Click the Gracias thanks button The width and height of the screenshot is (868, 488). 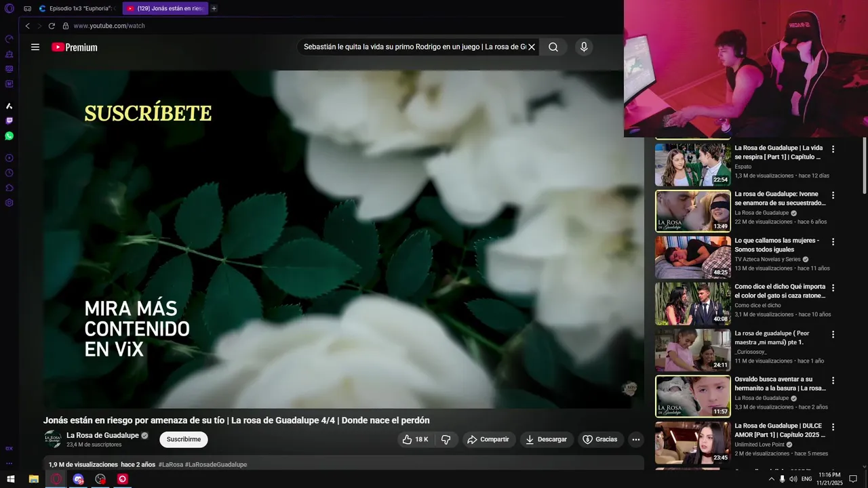(x=600, y=439)
